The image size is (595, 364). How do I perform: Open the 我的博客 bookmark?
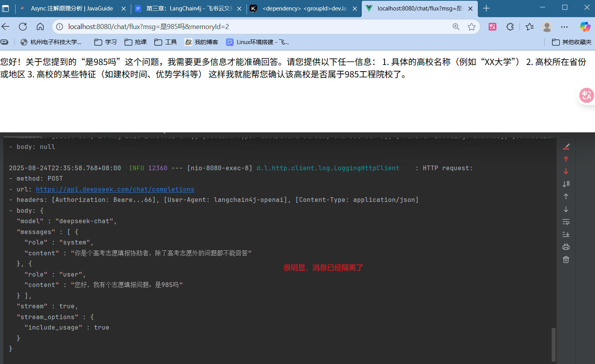(x=202, y=42)
